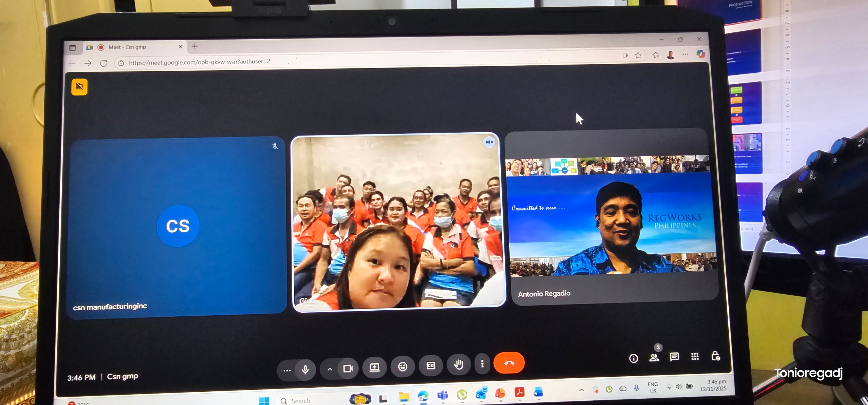Viewport: 868px width, 405px height.
Task: Click camera permission icon in address bar
Action: tap(625, 56)
